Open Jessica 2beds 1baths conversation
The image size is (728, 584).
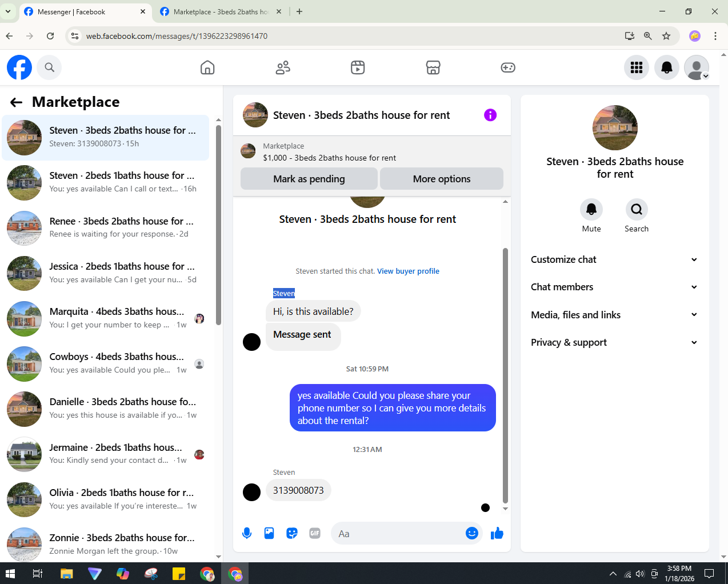tap(106, 273)
